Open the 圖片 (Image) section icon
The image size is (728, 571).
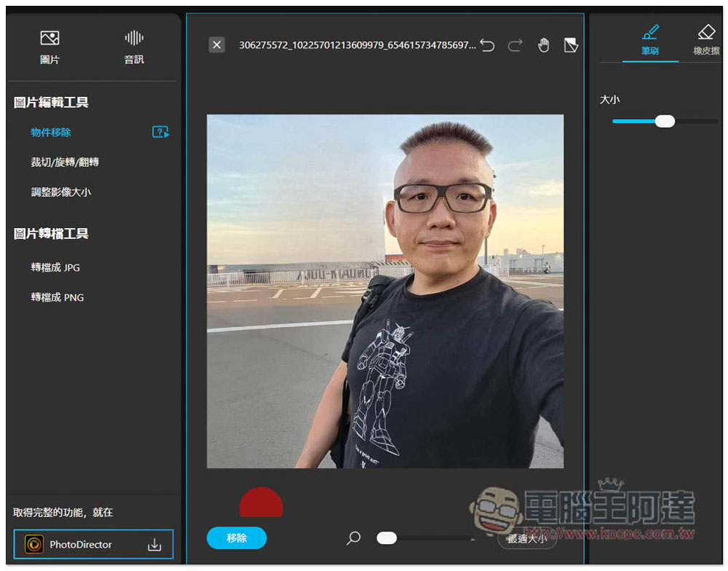(x=50, y=39)
